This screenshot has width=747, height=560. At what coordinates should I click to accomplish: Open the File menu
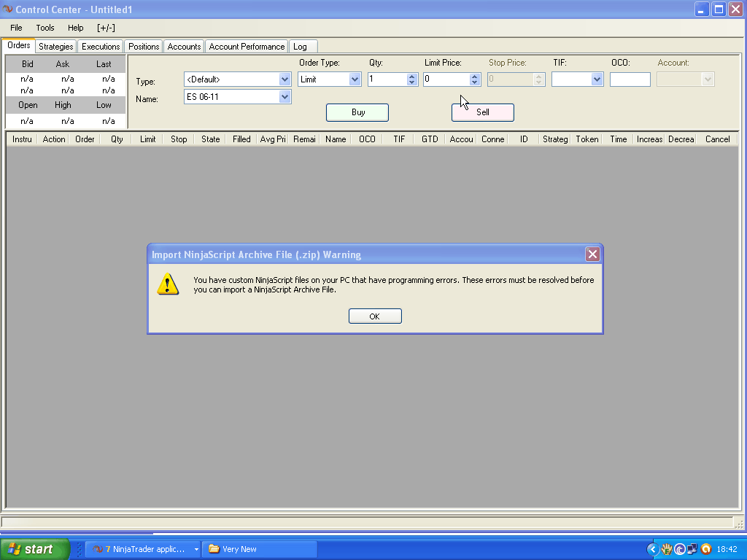point(16,28)
